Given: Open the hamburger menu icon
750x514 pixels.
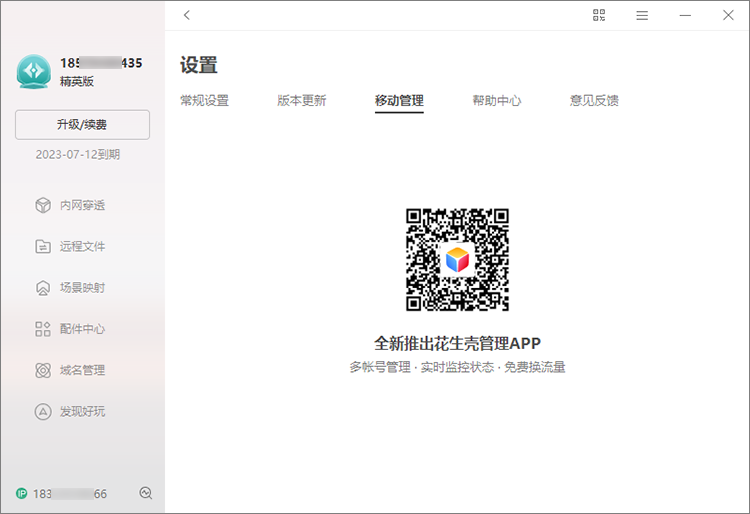Looking at the screenshot, I should click(642, 16).
